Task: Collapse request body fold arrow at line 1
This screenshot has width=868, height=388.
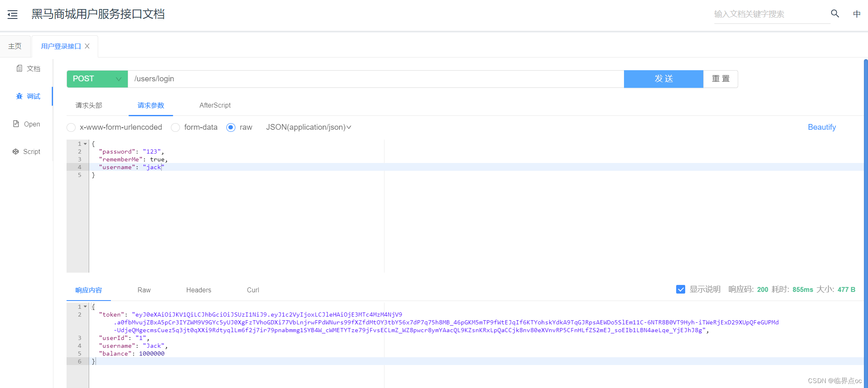Action: coord(85,144)
